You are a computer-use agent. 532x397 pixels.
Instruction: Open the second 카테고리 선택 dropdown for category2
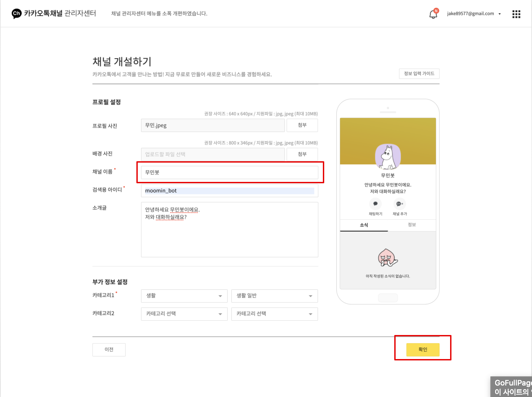tap(274, 314)
